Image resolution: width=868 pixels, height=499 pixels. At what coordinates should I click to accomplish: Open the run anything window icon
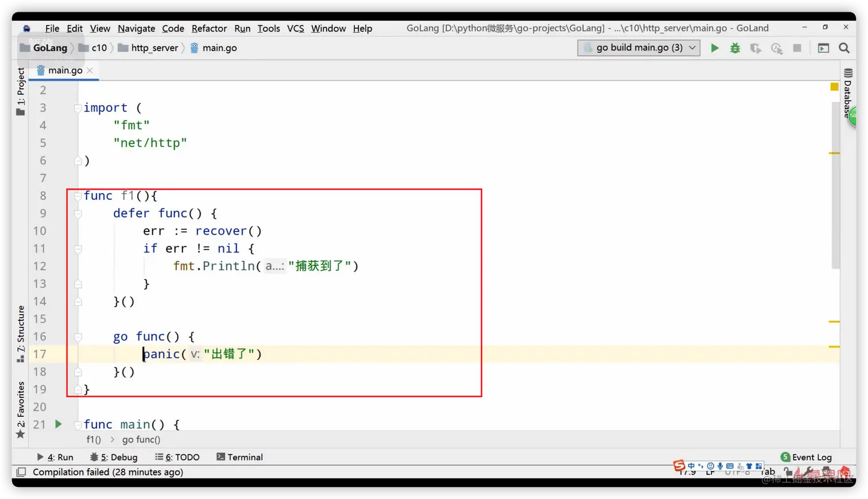coord(823,48)
